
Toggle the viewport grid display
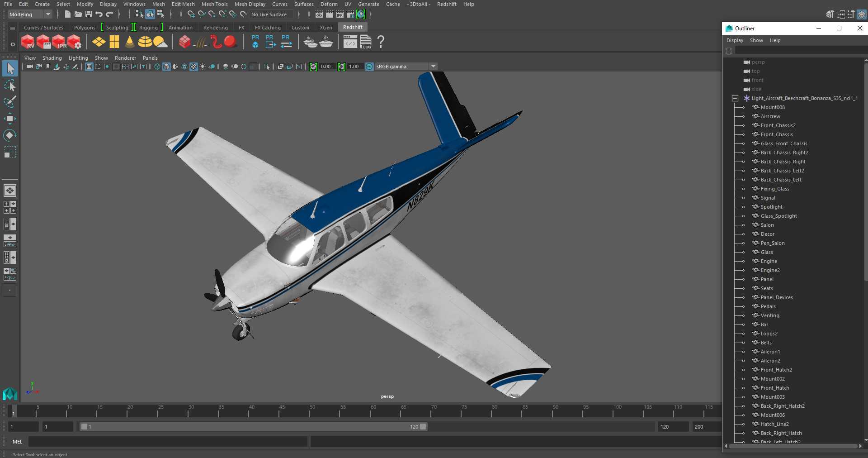(x=89, y=67)
